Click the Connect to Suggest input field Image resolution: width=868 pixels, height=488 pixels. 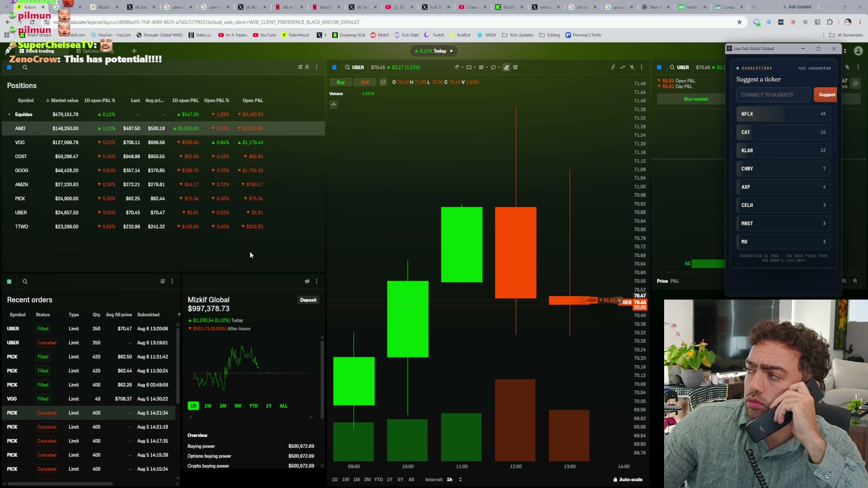point(774,95)
